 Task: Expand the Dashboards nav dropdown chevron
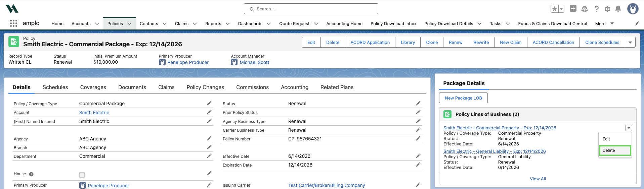click(x=269, y=24)
